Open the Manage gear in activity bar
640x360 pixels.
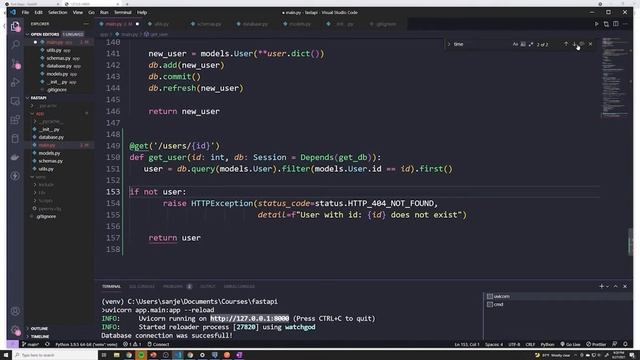[x=16, y=330]
